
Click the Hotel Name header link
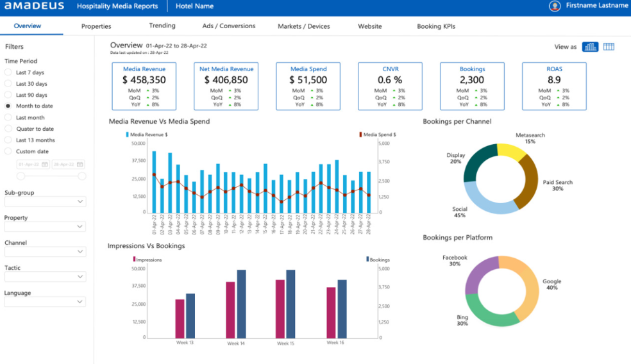click(195, 6)
